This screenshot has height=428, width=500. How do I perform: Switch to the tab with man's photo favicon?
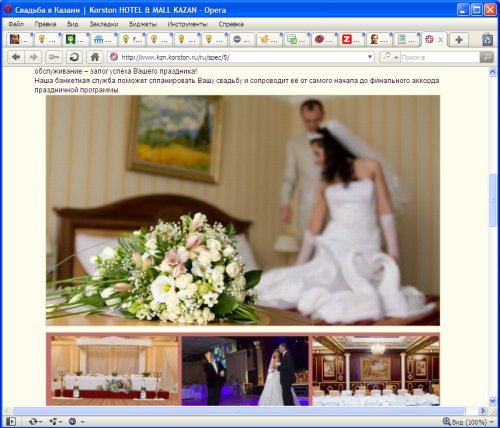coord(380,40)
